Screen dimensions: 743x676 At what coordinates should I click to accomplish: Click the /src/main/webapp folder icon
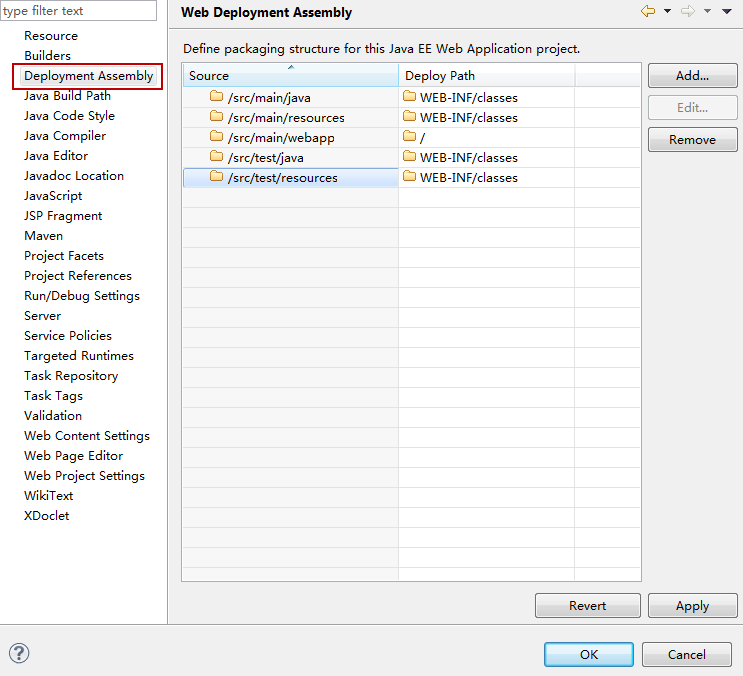tap(216, 136)
